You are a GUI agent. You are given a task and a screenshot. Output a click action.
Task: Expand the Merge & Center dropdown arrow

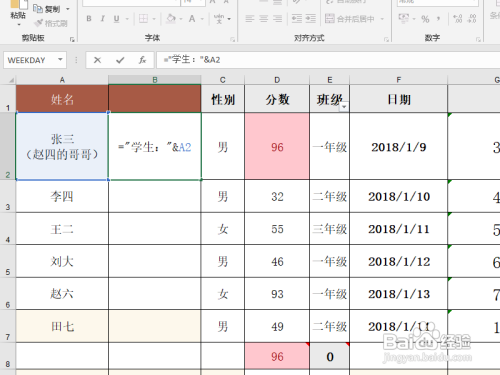click(x=382, y=19)
